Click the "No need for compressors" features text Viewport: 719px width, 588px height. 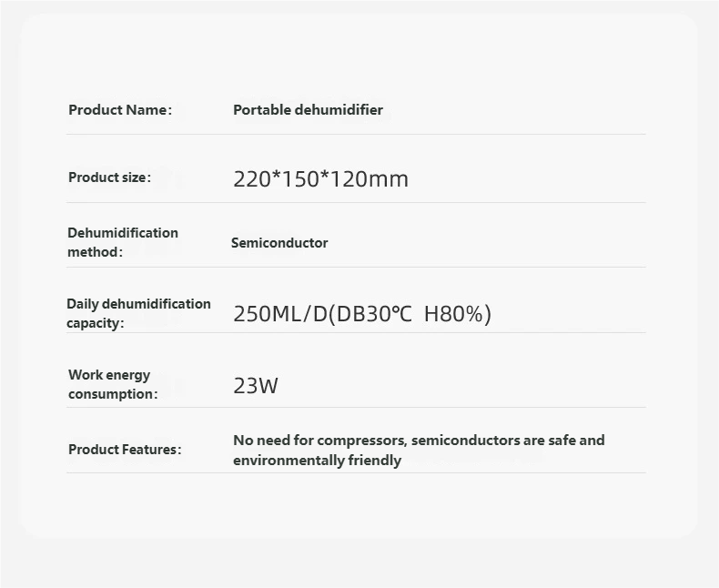[x=319, y=441]
